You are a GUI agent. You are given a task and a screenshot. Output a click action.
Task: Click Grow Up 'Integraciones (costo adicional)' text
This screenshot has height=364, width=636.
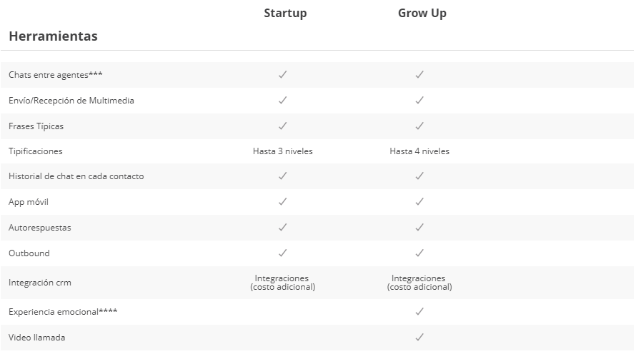click(419, 283)
